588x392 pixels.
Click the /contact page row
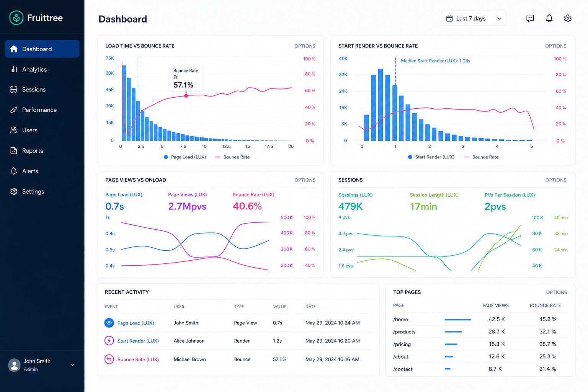point(480,369)
